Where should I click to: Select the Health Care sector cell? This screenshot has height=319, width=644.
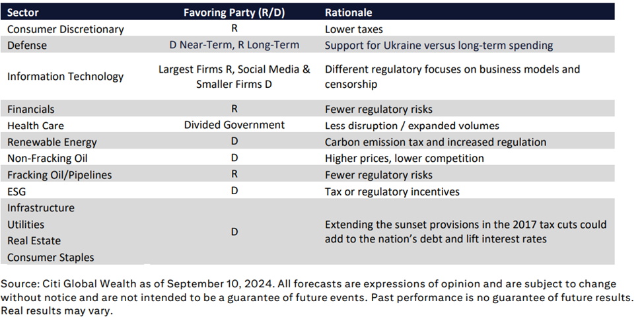(36, 125)
